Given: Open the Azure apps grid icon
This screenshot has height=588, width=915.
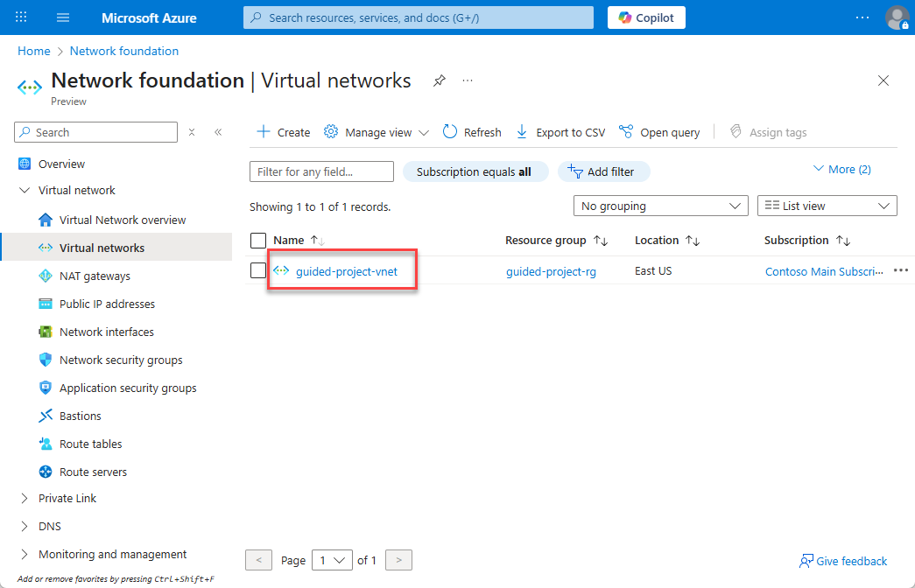Looking at the screenshot, I should [x=21, y=17].
